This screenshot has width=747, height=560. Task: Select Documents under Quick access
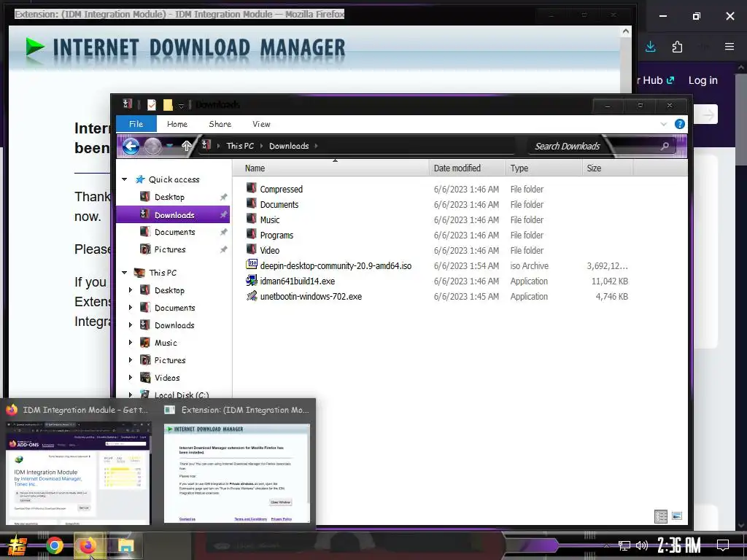[174, 232]
